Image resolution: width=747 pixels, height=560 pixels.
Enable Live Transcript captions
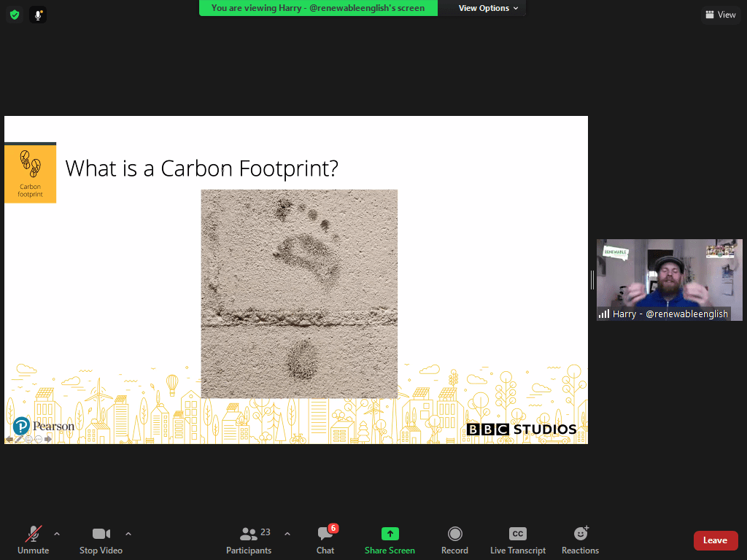[x=517, y=540]
